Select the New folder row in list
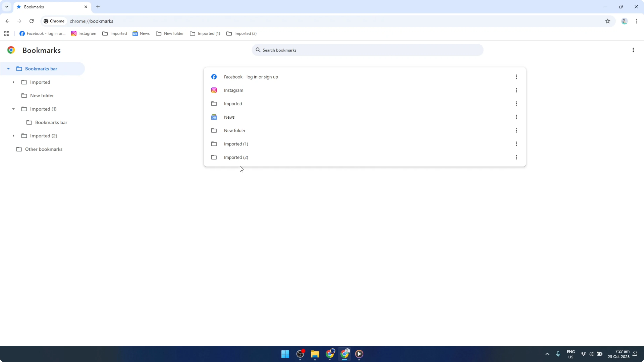Viewport: 644px width, 362px height. click(365, 130)
